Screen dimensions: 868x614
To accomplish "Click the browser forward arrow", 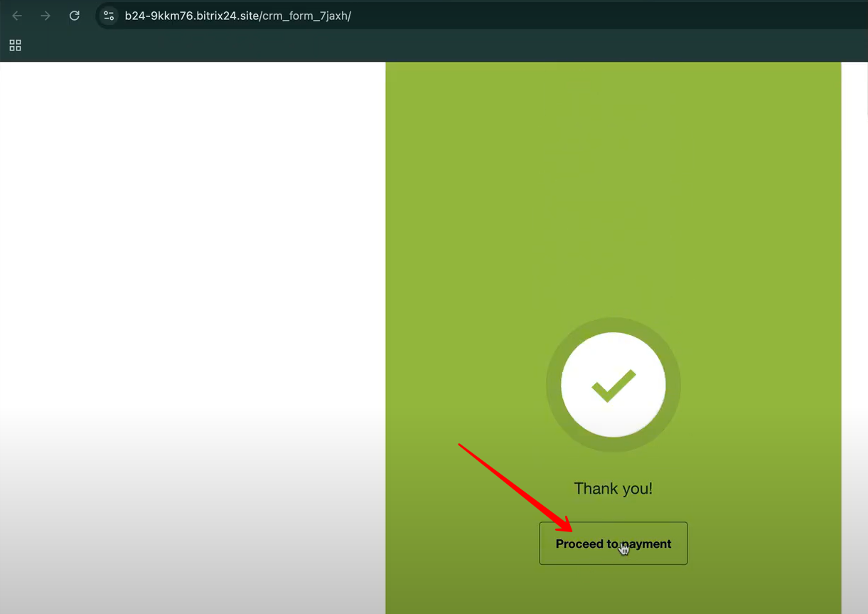I will pyautogui.click(x=45, y=16).
